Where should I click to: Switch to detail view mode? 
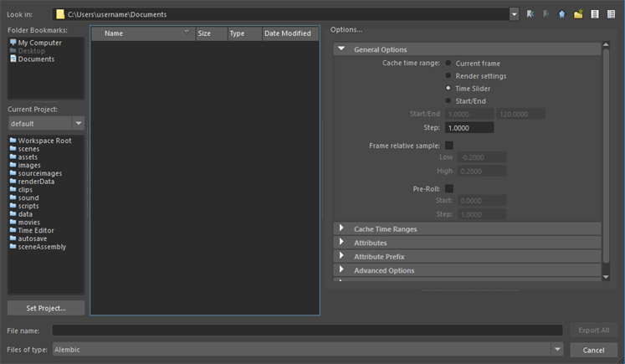coord(612,14)
